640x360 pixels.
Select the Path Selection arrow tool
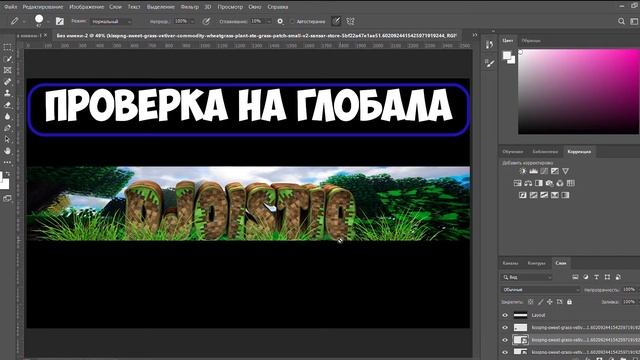[x=7, y=139]
